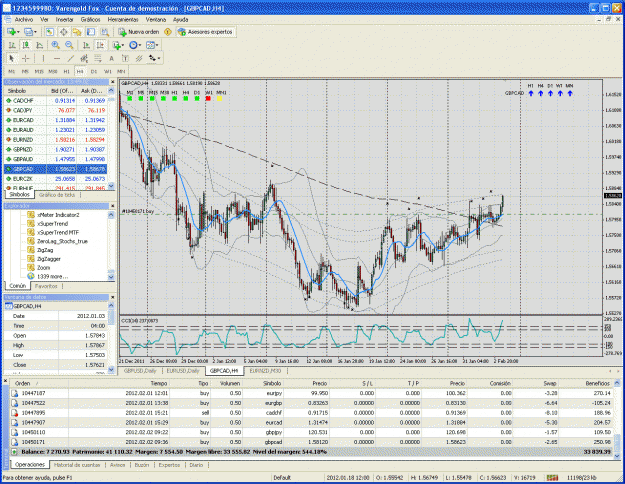
Task: Click the Data Window vertical scrollbar
Action: [111, 338]
